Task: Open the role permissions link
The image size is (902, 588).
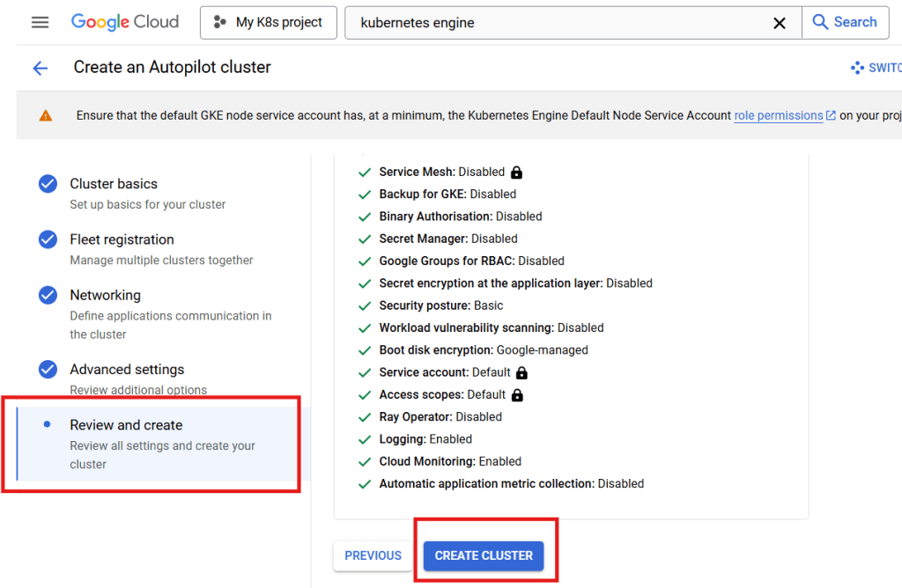Action: (779, 115)
